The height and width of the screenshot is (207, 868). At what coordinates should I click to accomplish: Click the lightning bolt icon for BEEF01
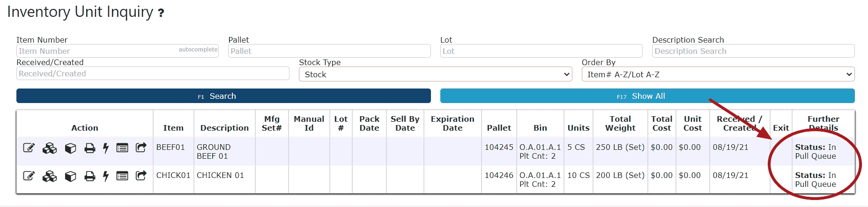tap(106, 148)
